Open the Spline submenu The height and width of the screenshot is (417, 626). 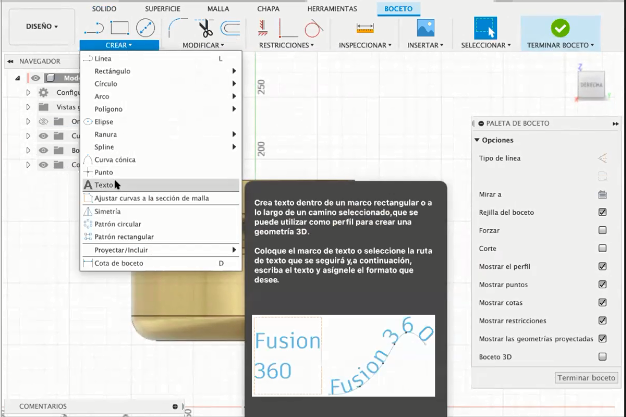tap(161, 147)
